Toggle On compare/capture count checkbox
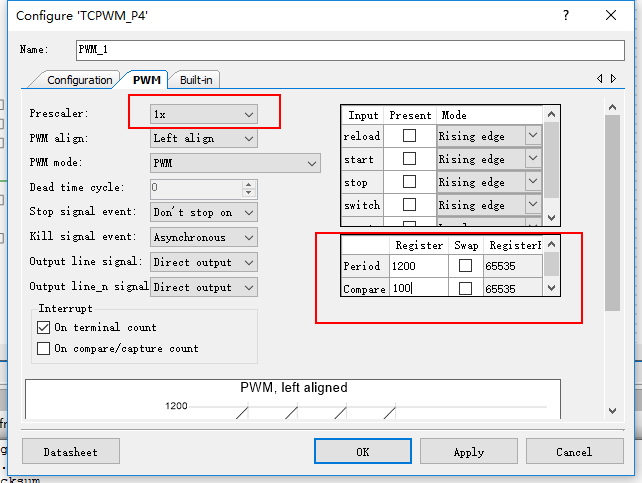 [x=44, y=349]
